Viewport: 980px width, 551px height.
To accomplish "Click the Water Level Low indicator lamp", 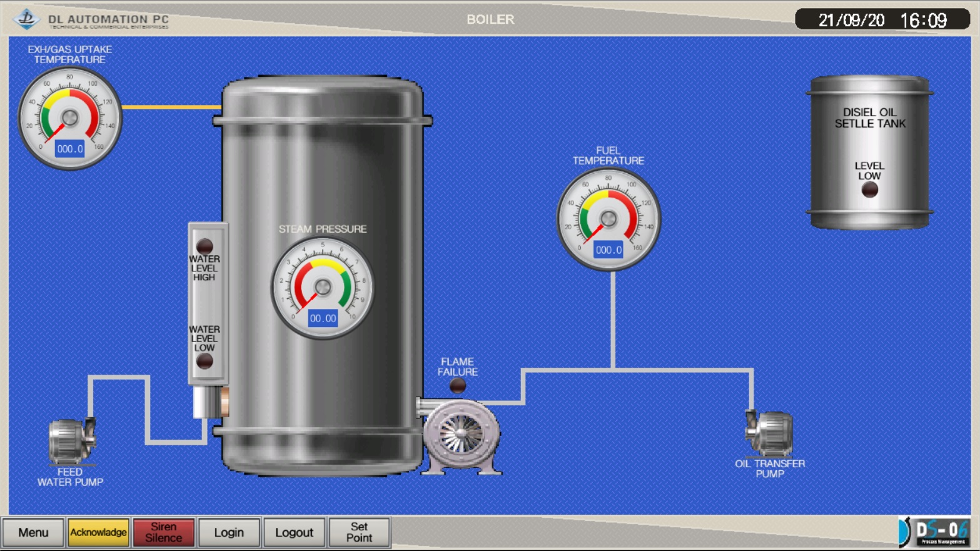I will click(205, 361).
